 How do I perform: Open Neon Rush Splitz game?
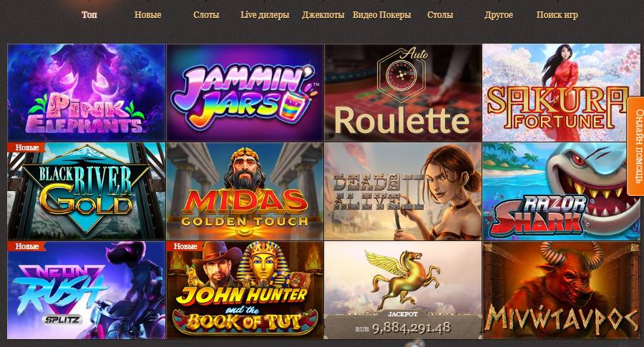click(87, 290)
